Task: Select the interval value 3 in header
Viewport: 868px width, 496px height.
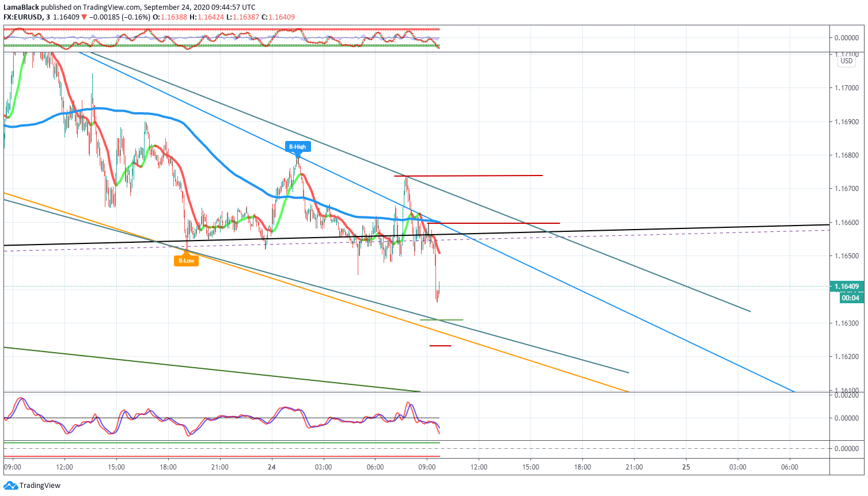Action: (48, 17)
